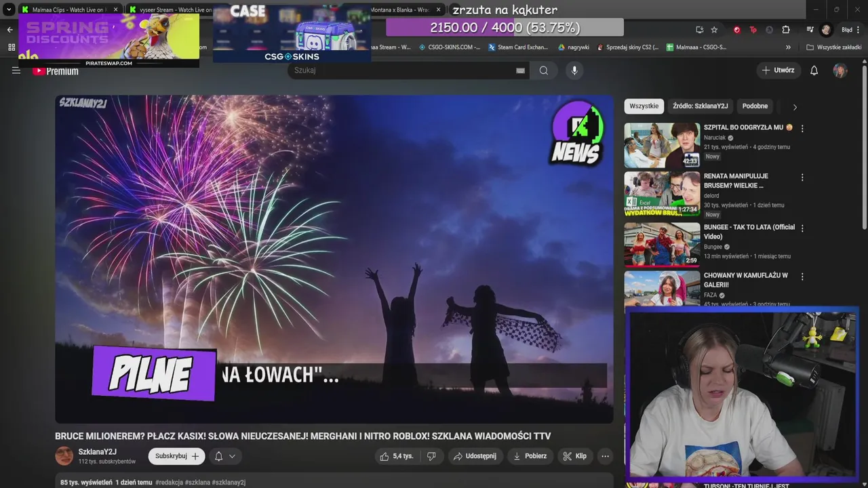Click the #redakcja hashtag

click(x=169, y=483)
